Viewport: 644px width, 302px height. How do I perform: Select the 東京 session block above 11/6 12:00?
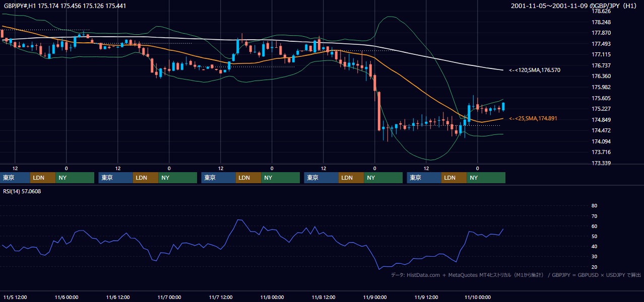pos(115,178)
